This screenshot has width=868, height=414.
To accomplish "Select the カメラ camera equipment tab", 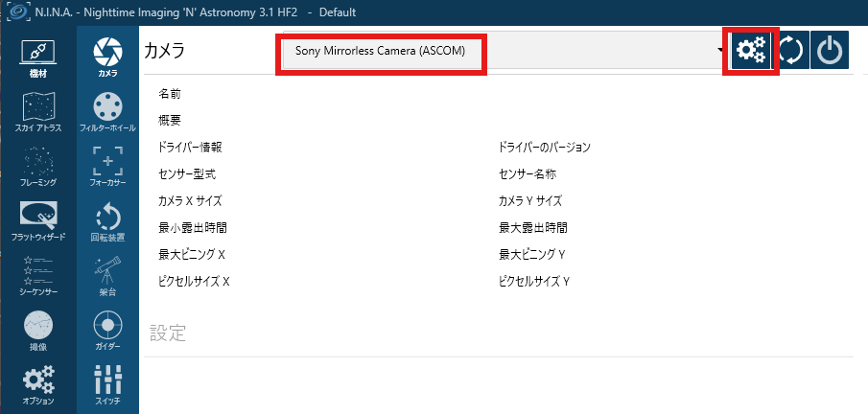I will [107, 57].
